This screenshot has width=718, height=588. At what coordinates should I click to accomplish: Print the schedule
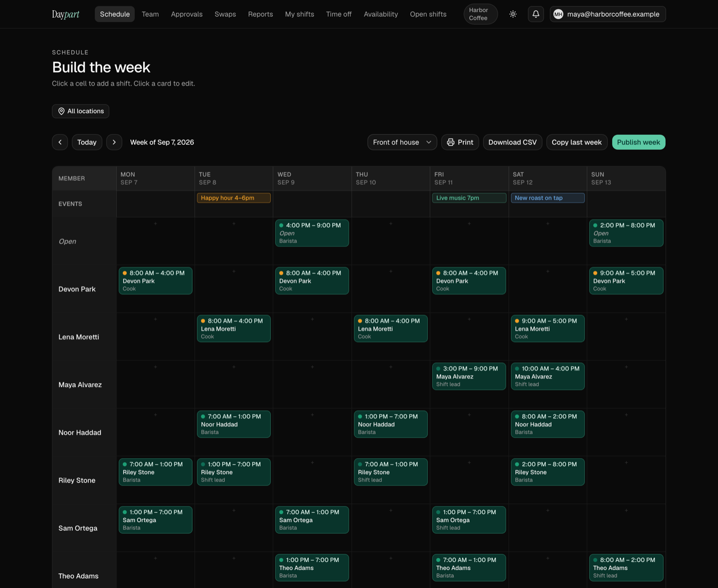point(460,143)
